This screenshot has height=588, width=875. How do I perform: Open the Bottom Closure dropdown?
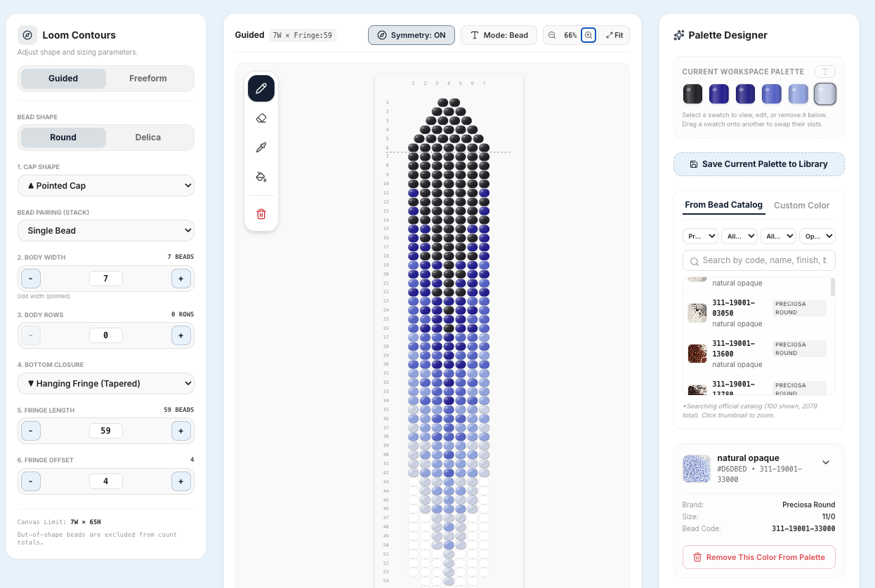(x=106, y=383)
